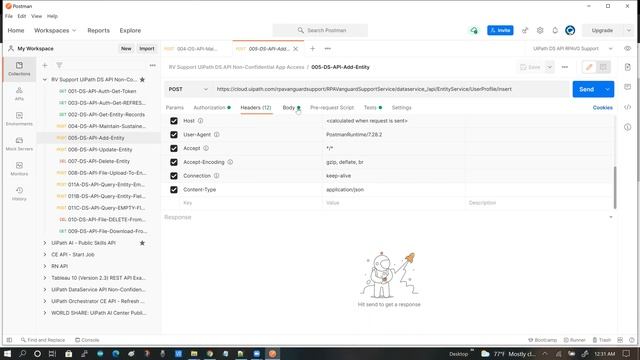Open the capture requests satellite icon
The image size is (640, 360).
(525, 31)
